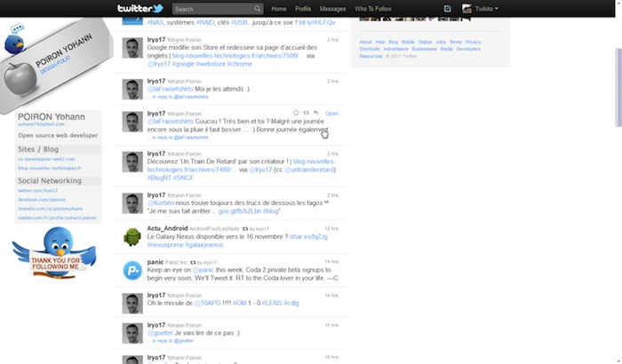
Task: Click the Twitter logo in the top bar
Action: pyautogui.click(x=141, y=9)
